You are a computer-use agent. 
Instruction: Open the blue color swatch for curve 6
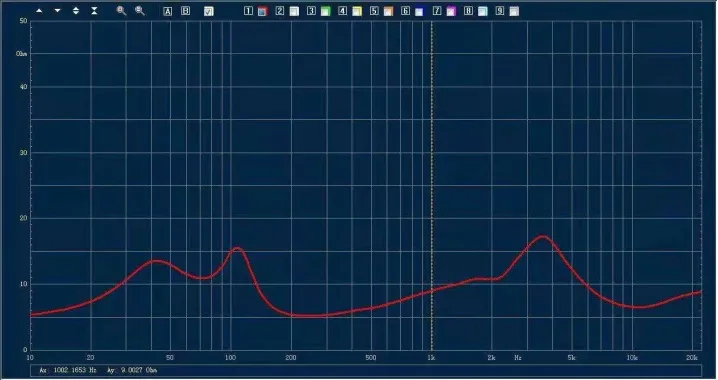tap(419, 11)
